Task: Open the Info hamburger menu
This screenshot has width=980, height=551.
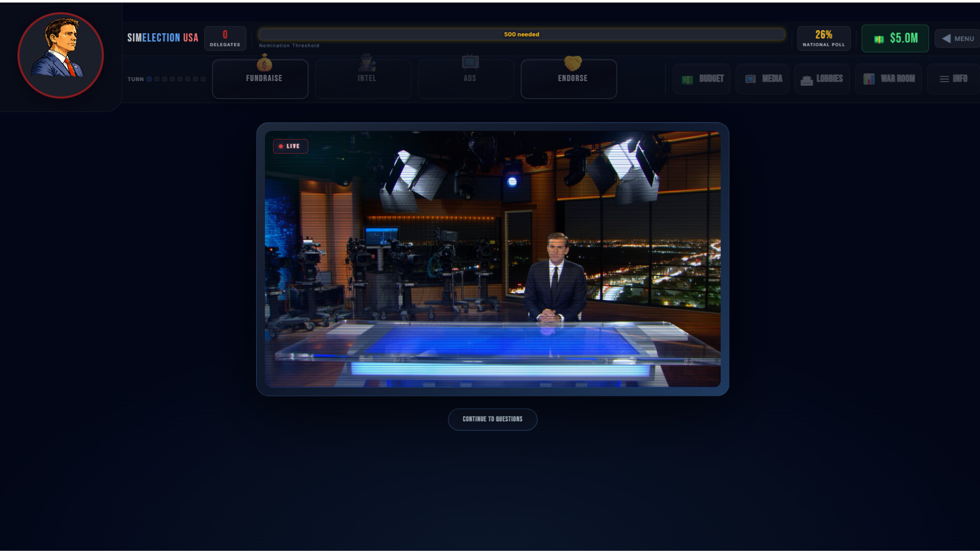Action: pos(952,79)
